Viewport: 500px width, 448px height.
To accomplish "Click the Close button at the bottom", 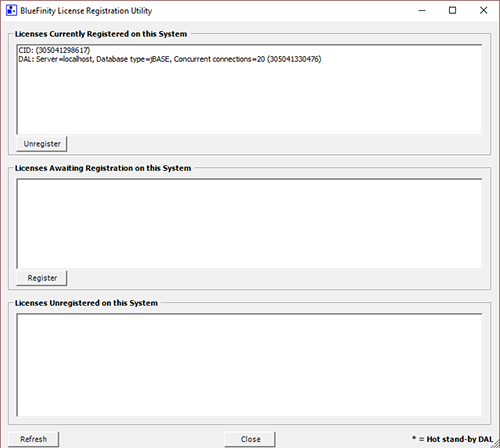I will point(250,439).
